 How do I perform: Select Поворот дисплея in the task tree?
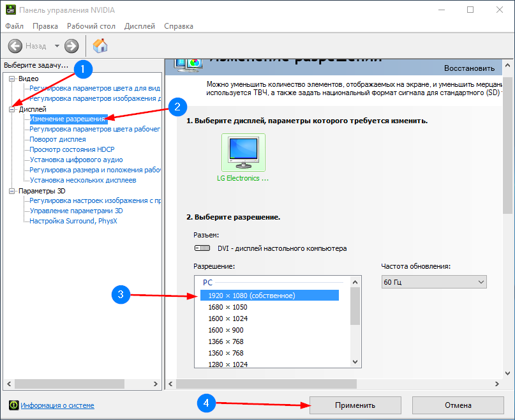click(57, 139)
